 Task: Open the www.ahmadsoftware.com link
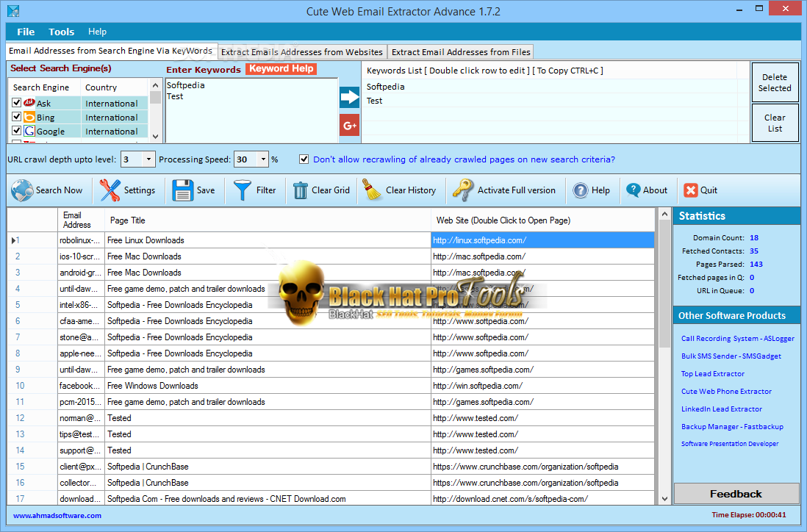(57, 516)
